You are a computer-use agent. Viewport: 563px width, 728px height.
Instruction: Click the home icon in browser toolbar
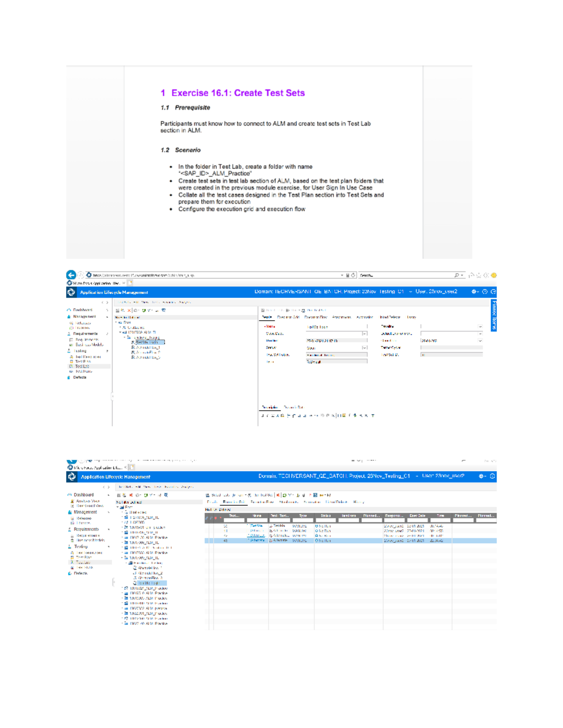click(472, 276)
